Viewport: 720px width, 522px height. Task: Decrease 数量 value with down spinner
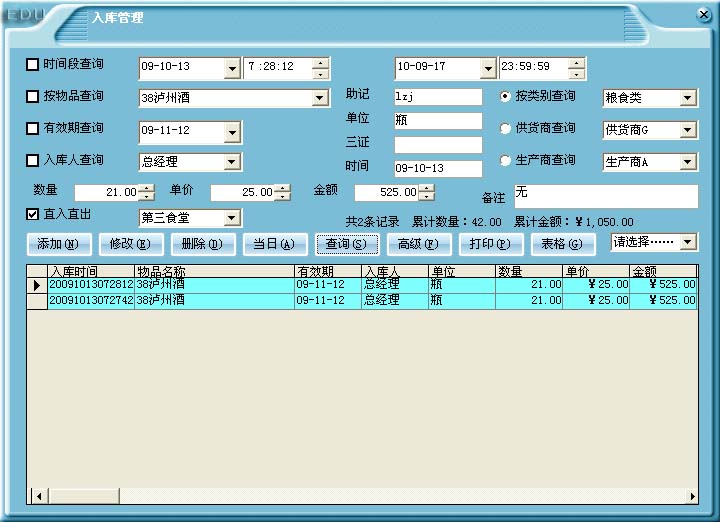[146, 196]
